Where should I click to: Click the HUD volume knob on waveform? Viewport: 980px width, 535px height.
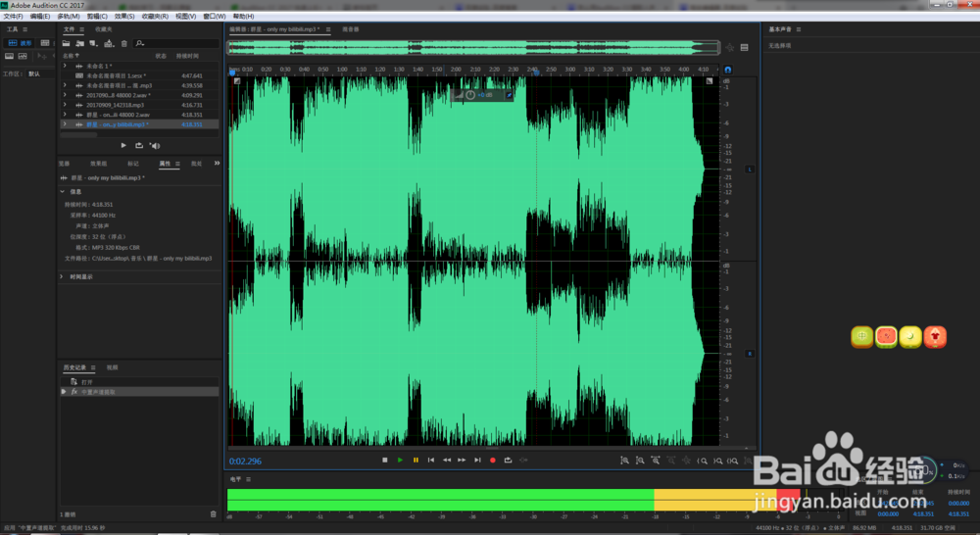[470, 95]
